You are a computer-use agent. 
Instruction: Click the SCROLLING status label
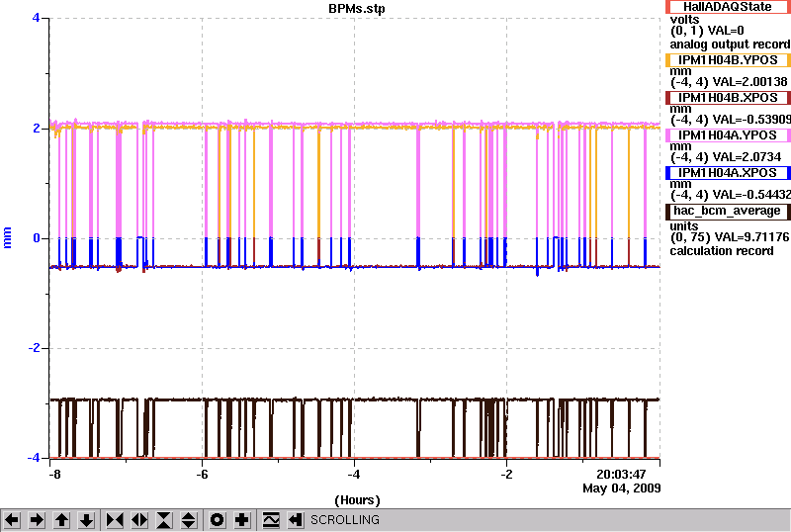coord(344,520)
